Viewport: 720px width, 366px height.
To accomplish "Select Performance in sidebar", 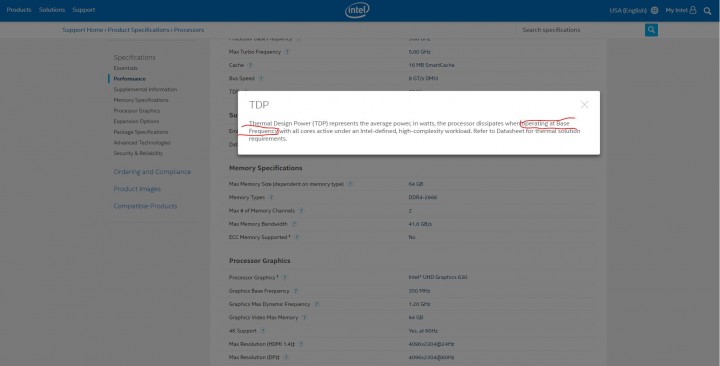I will [129, 79].
